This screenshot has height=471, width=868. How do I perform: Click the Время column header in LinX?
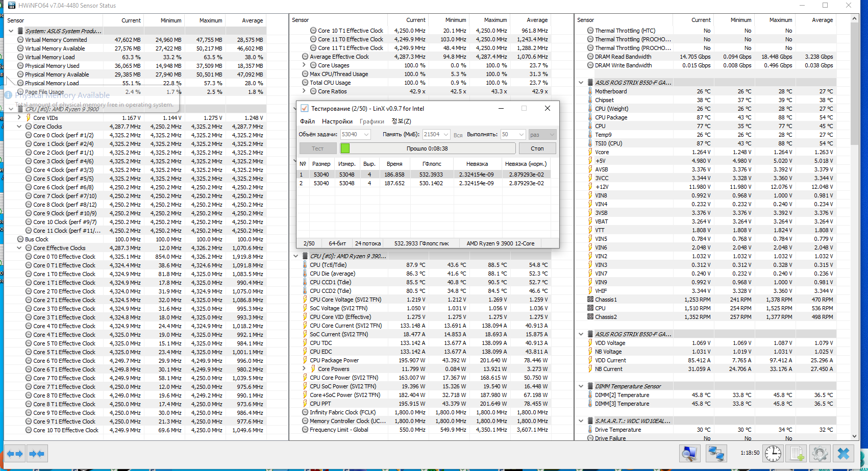coord(394,164)
